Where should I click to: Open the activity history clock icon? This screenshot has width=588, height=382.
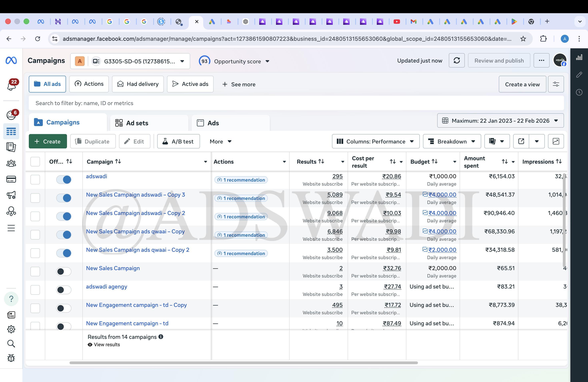click(x=579, y=92)
